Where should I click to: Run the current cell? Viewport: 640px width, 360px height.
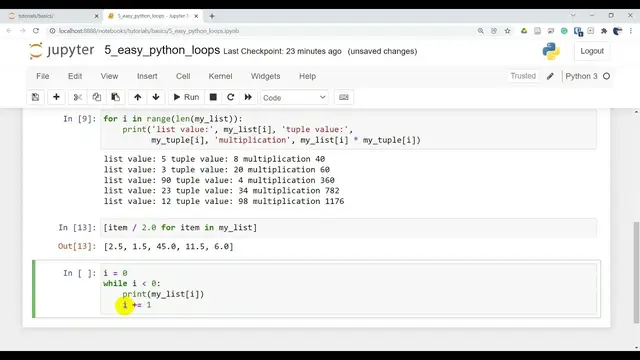coord(186,97)
